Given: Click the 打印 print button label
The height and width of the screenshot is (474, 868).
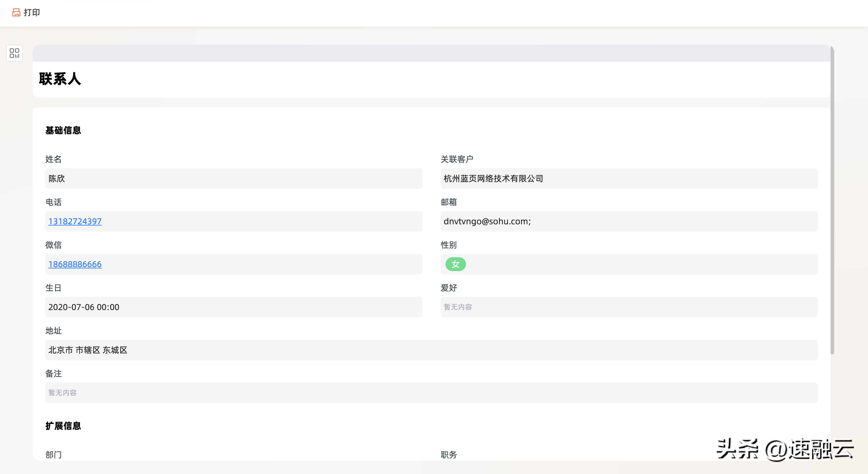Looking at the screenshot, I should [32, 12].
